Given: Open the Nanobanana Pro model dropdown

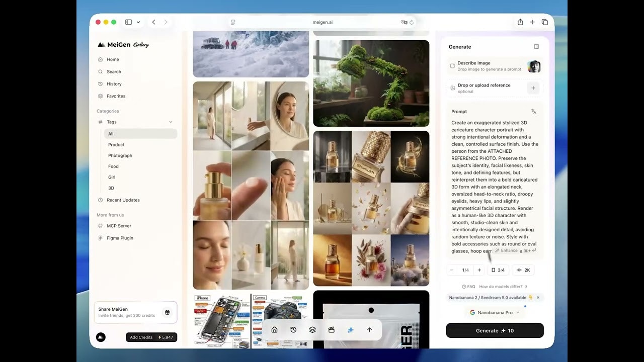Looking at the screenshot, I should tap(495, 312).
